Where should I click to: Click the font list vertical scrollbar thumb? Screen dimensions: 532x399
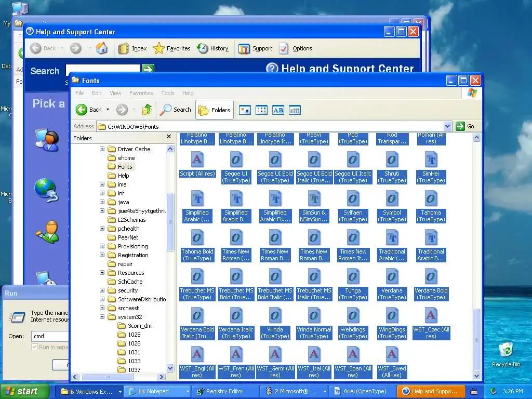(477, 339)
